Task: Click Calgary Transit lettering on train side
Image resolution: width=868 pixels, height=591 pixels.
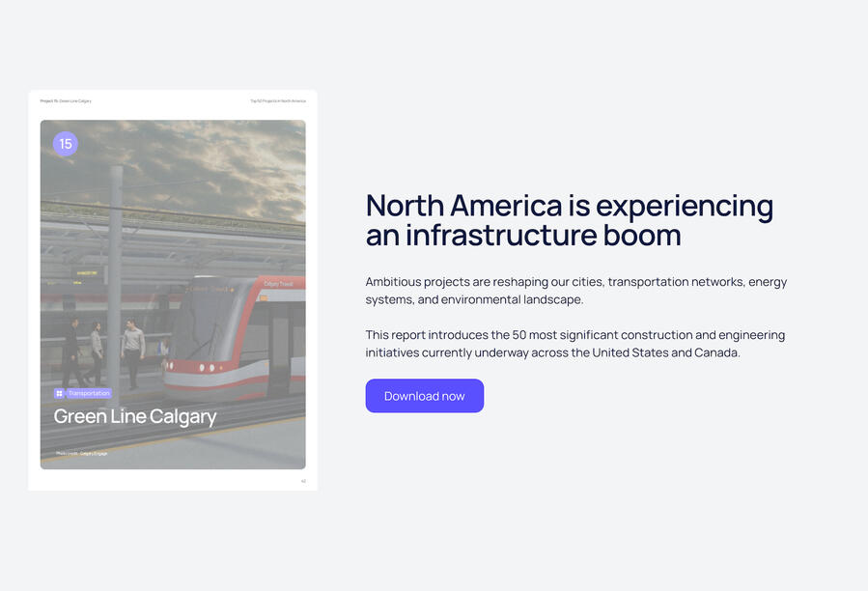Action: (278, 284)
